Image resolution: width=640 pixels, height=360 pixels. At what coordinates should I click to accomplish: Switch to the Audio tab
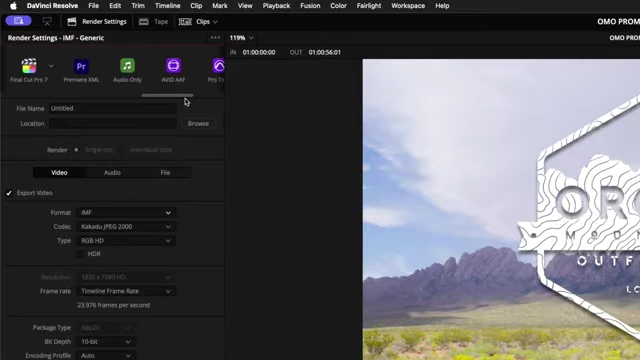112,173
